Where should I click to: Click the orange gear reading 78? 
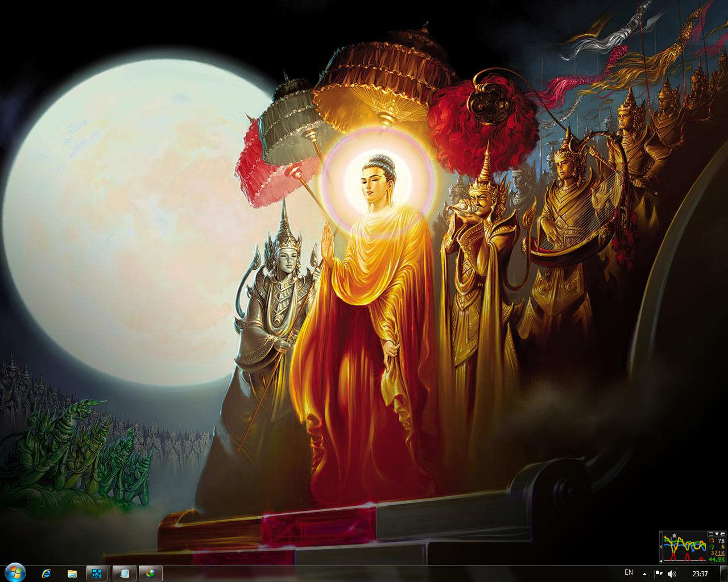(x=712, y=541)
